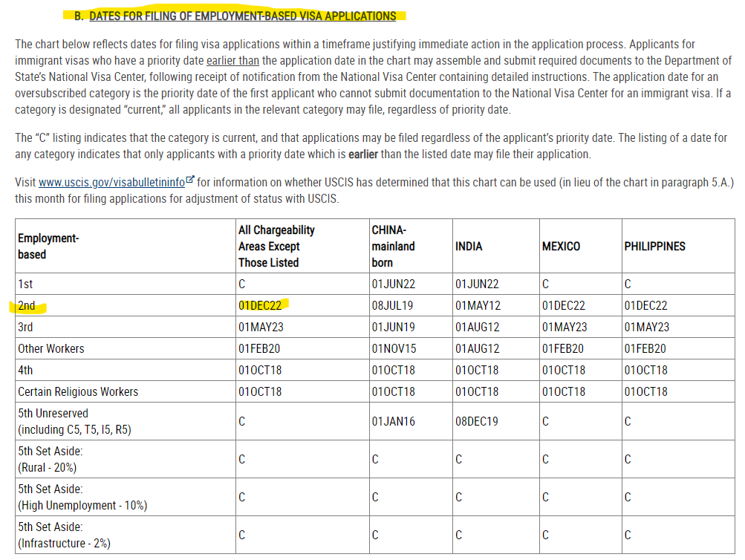Viewport: 745px width, 560px height.
Task: Click 01MAY23 in the All Chargeability column
Action: coord(261,327)
